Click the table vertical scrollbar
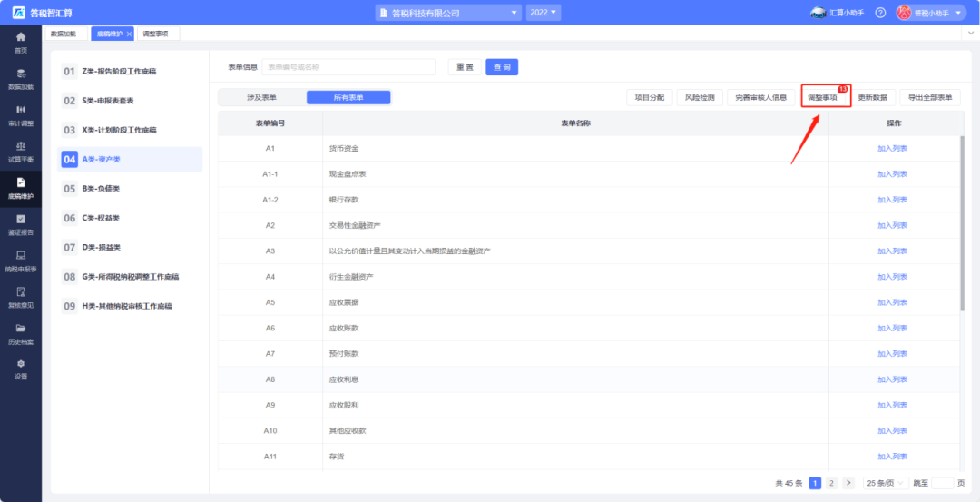Viewport: 980px width, 502px height. pos(963,223)
